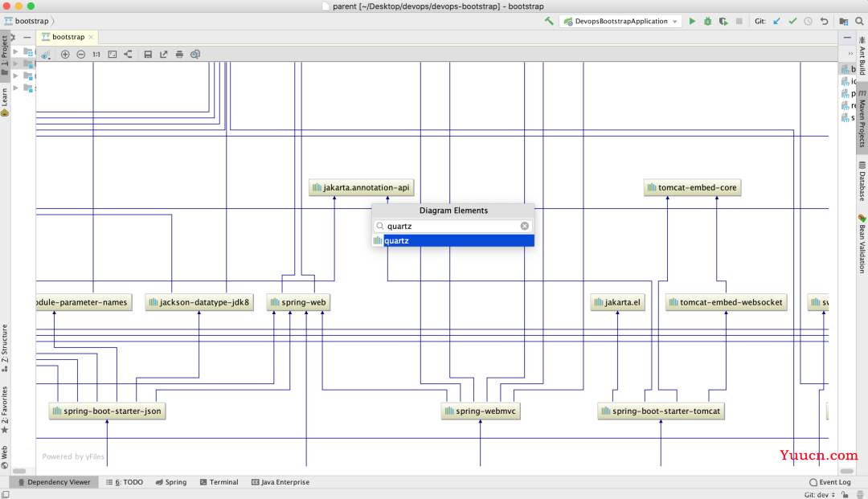Select the spring-webmvc diagram node

coord(481,411)
